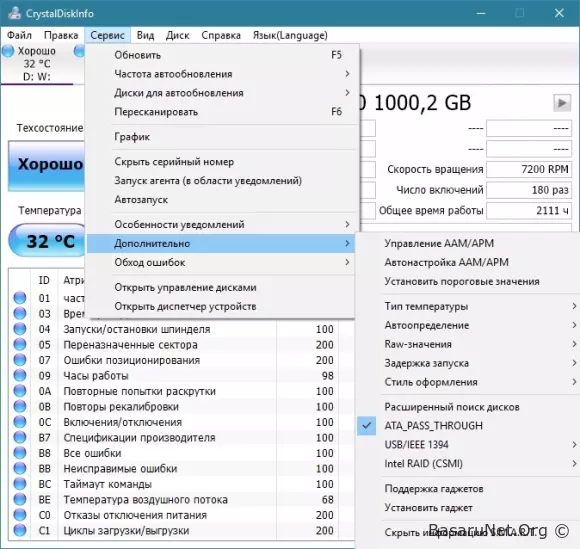
Task: Click Открыть управление дисками
Action: pos(221,287)
